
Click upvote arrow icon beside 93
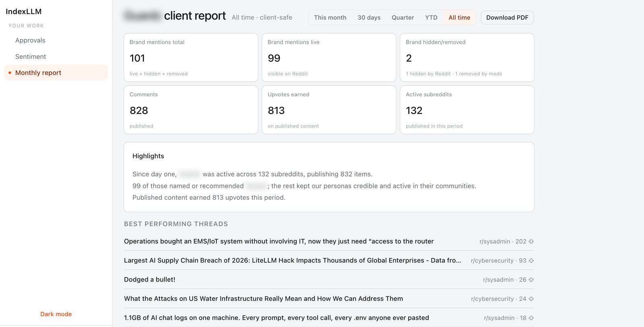tap(531, 261)
